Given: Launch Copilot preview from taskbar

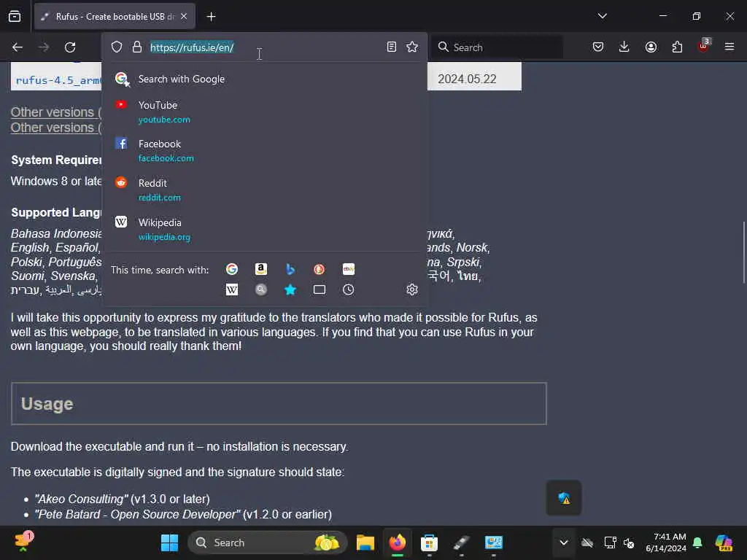Looking at the screenshot, I should click(724, 542).
